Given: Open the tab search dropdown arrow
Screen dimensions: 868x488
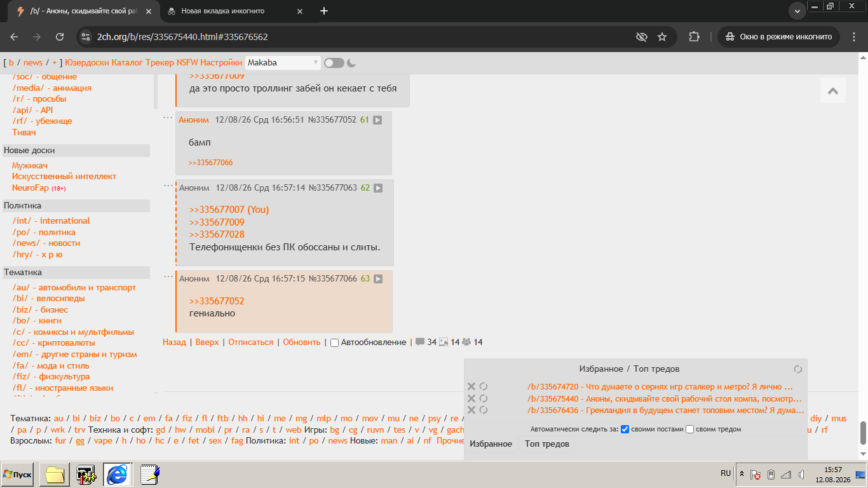Looking at the screenshot, I should (x=797, y=11).
